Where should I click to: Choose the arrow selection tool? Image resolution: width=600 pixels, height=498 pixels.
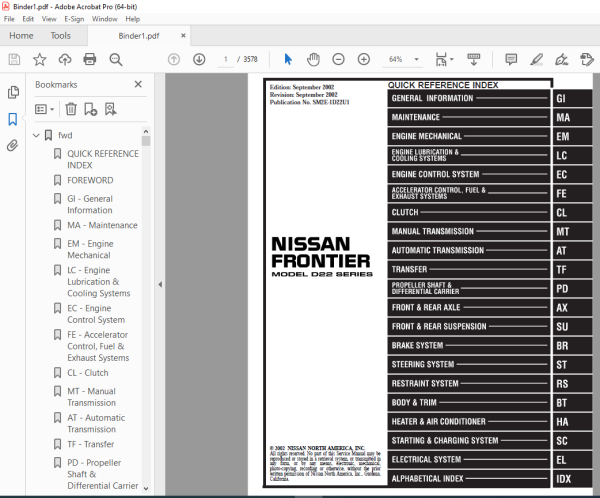click(x=288, y=59)
